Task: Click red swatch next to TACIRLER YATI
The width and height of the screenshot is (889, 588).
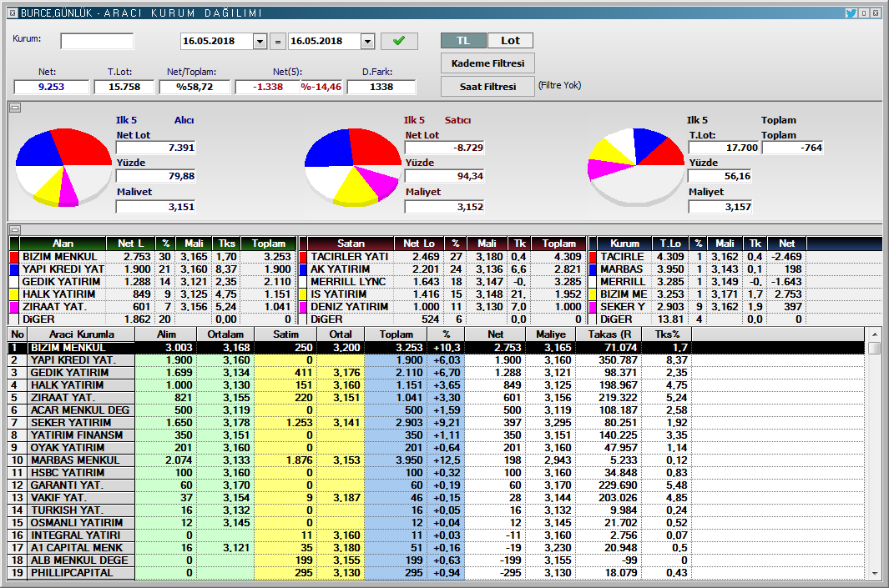Action: click(303, 257)
